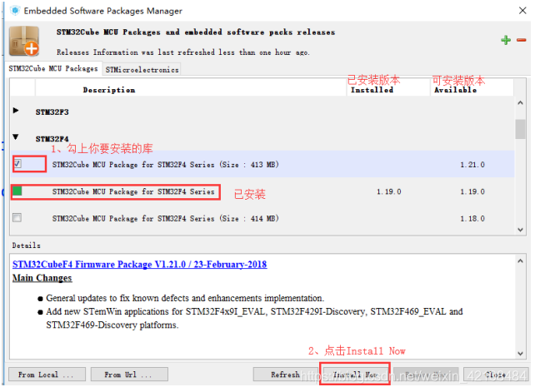Check the STM32F4 package 1.18.0 checkbox
535x392 pixels.
pos(17,217)
